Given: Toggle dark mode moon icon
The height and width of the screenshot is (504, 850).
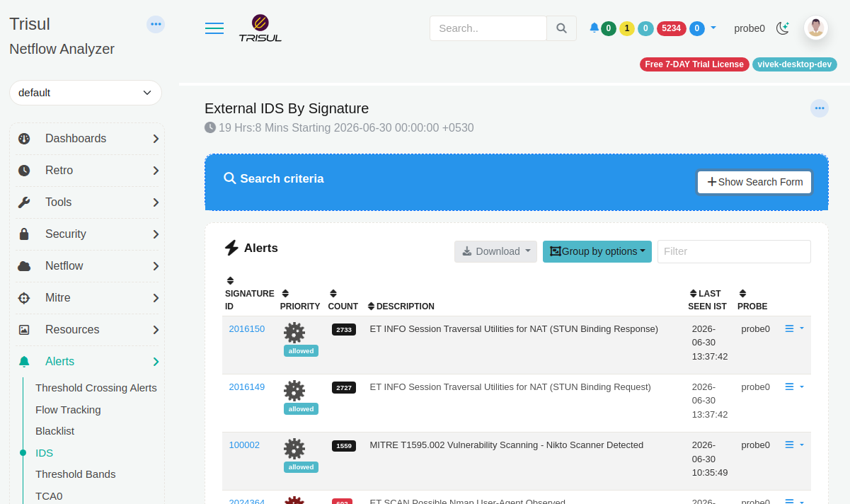Looking at the screenshot, I should [x=782, y=28].
